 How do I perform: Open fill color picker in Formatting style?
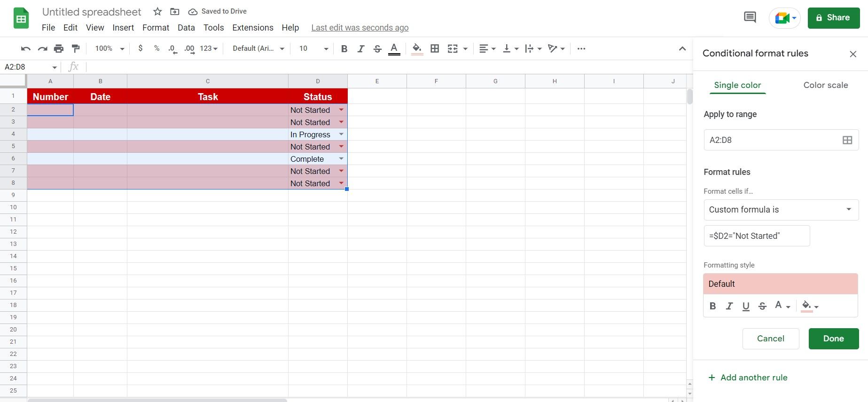click(809, 306)
